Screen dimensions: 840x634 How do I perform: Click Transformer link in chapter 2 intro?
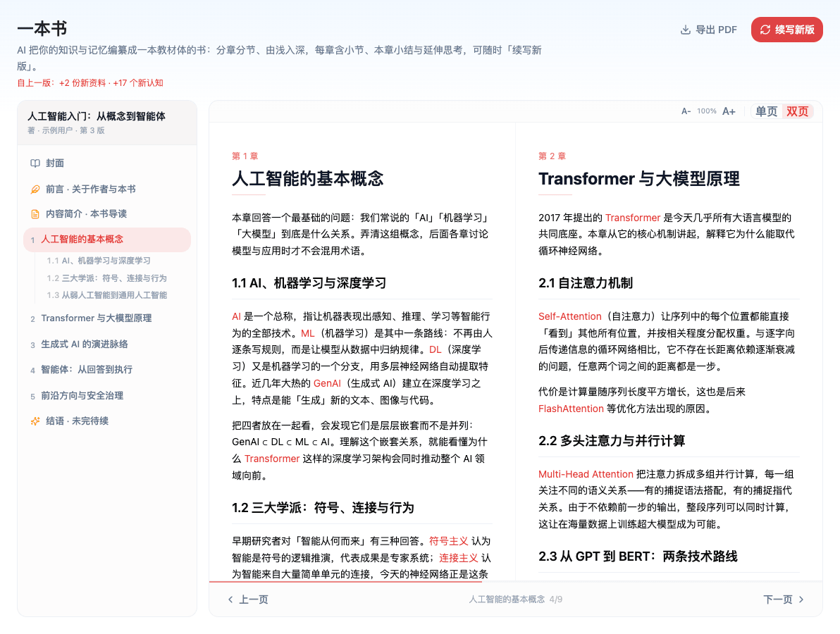click(x=633, y=218)
